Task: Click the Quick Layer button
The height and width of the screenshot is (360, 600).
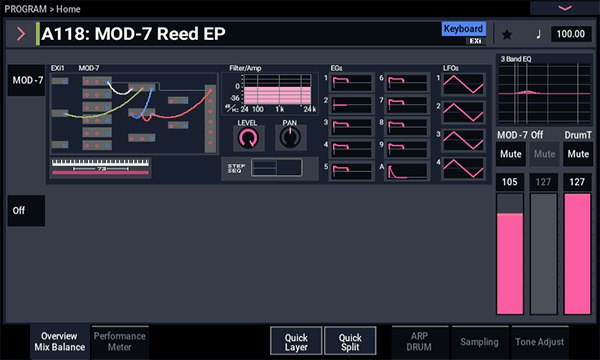Action: pos(296,342)
